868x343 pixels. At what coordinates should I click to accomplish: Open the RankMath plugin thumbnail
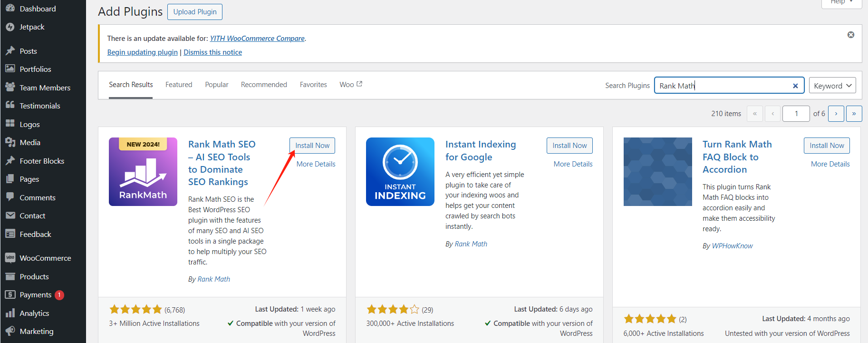point(143,172)
